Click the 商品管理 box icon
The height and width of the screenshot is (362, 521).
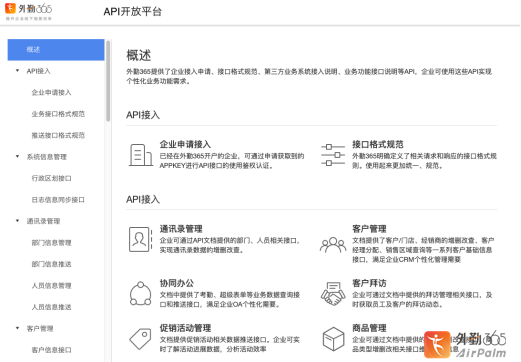[333, 339]
